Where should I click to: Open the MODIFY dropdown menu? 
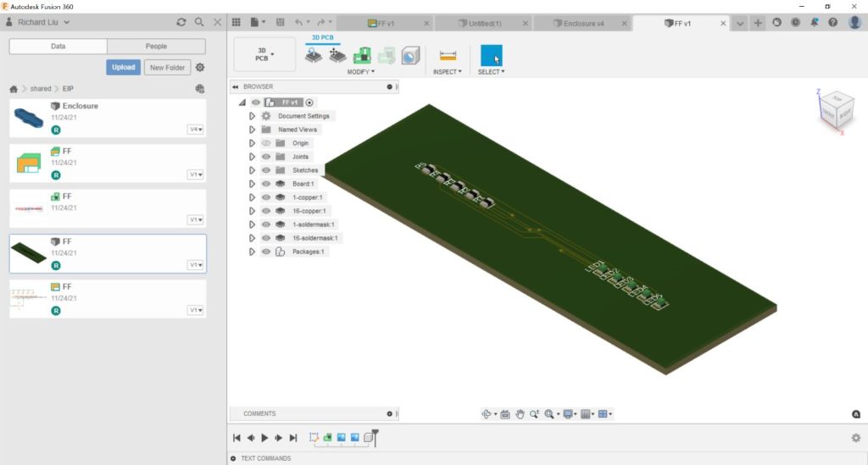click(x=361, y=72)
